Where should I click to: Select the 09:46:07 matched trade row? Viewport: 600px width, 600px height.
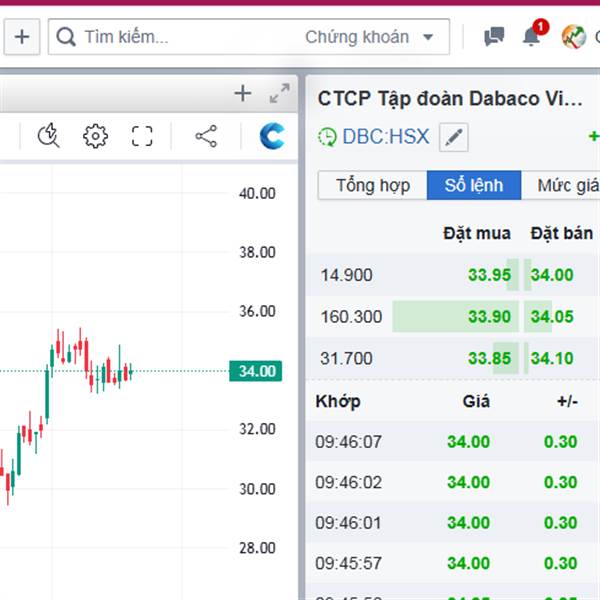pyautogui.click(x=453, y=442)
